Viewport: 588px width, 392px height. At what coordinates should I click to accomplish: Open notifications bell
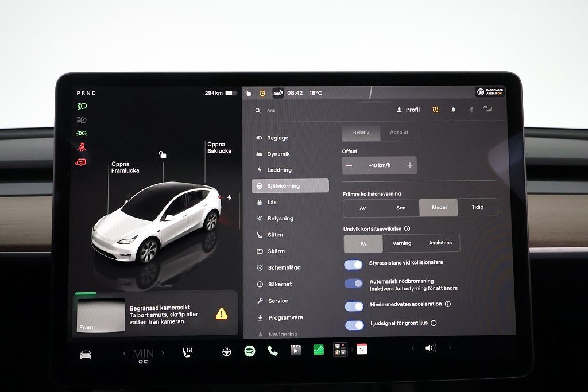[454, 110]
